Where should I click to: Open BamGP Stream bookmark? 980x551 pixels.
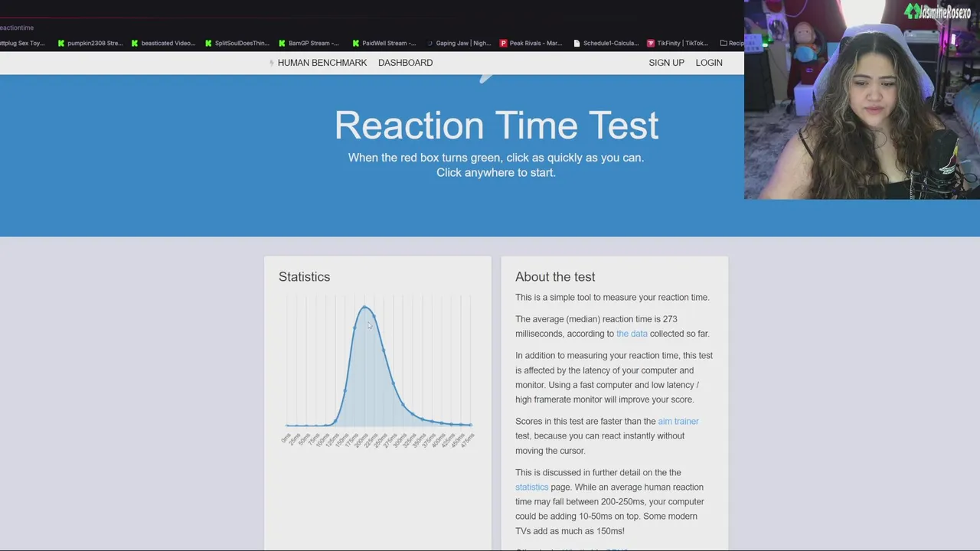tap(309, 43)
